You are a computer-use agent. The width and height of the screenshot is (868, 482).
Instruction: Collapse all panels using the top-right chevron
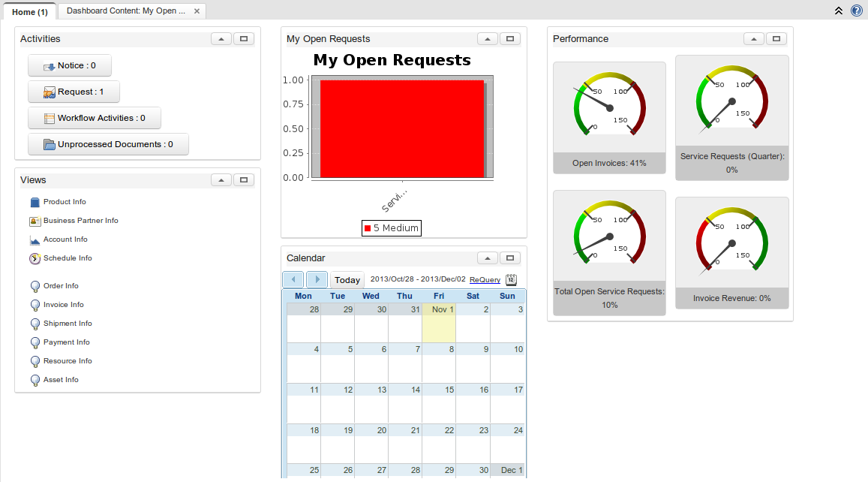click(838, 11)
